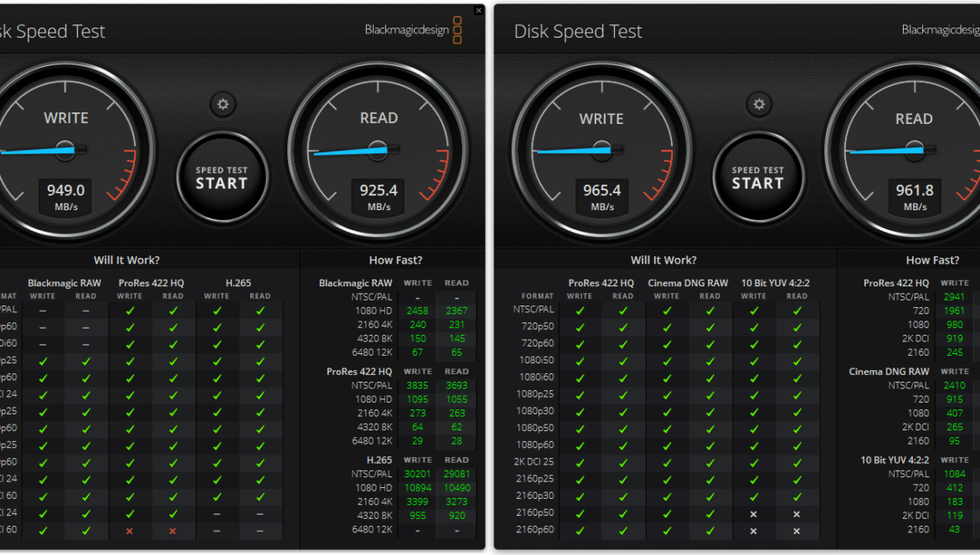Image resolution: width=980 pixels, height=555 pixels.
Task: Start speed test in left window
Action: point(222,177)
